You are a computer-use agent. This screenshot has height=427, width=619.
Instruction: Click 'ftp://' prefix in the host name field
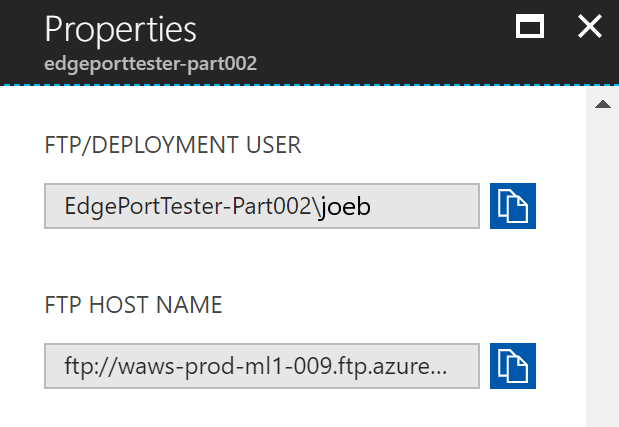[91, 367]
